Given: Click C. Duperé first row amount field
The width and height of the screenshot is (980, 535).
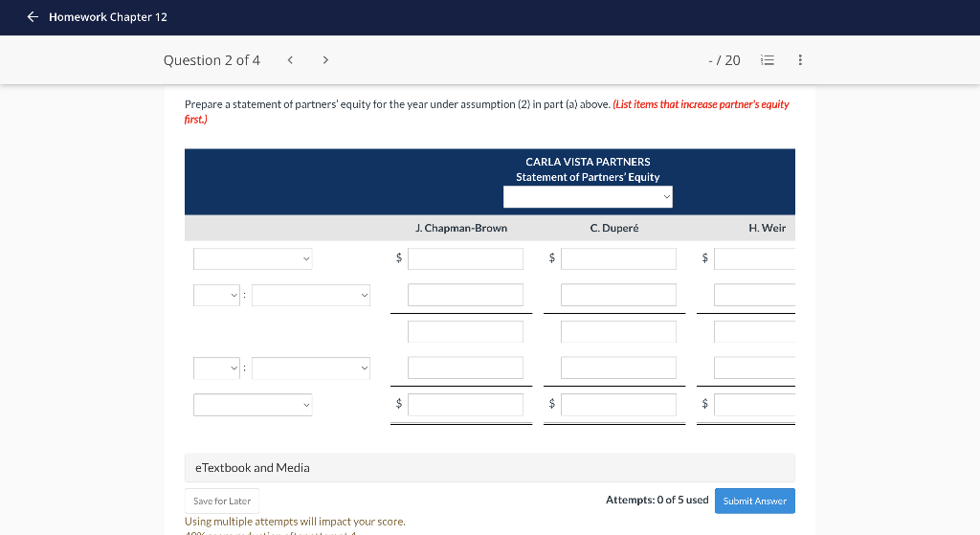Looking at the screenshot, I should point(619,258).
